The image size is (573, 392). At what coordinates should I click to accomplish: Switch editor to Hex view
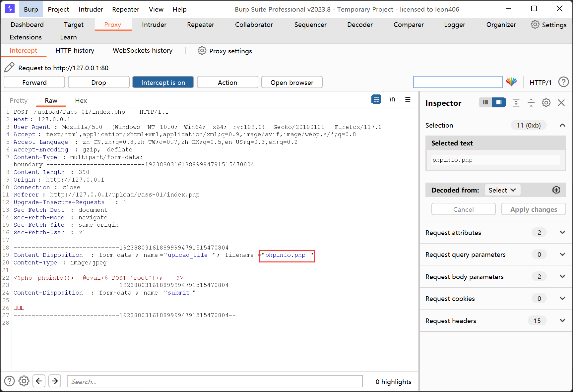(x=81, y=100)
